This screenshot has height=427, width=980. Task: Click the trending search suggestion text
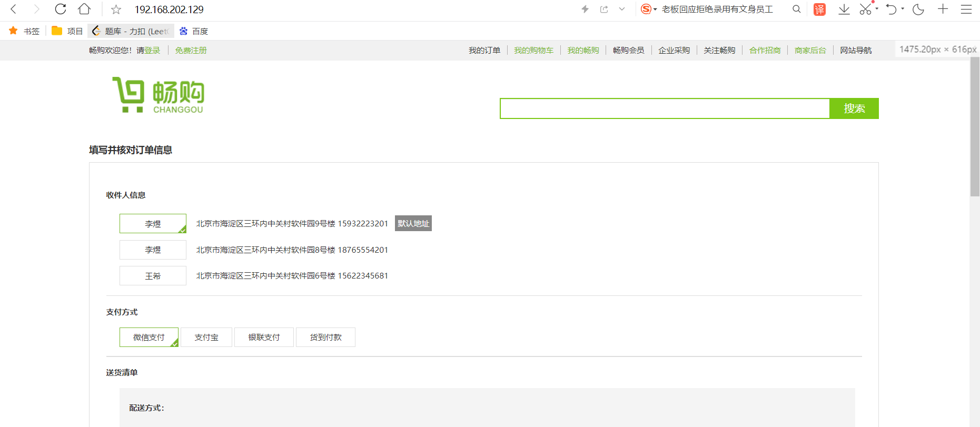717,9
